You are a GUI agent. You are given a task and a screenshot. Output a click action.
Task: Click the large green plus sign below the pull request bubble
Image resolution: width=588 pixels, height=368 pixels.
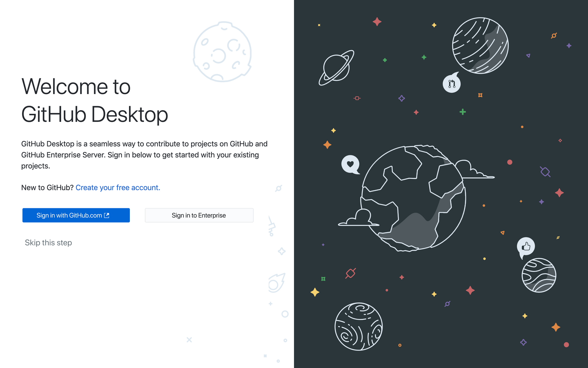(x=463, y=112)
